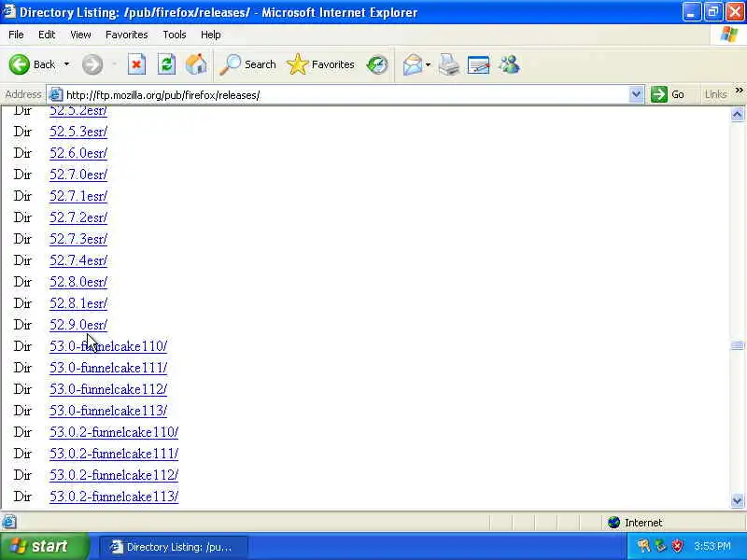
Task: Open the 53.0-funnelcake112/ link
Action: click(108, 389)
